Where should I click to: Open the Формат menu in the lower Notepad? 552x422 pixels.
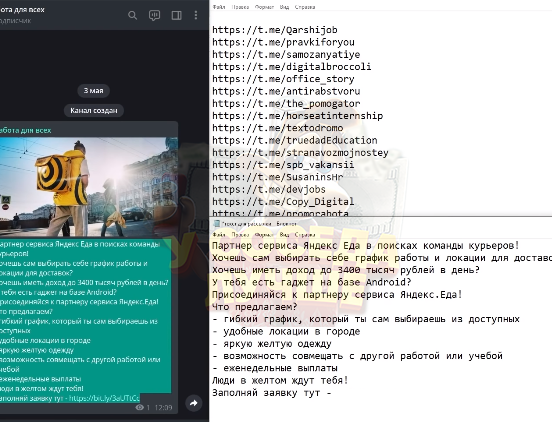tap(264, 234)
